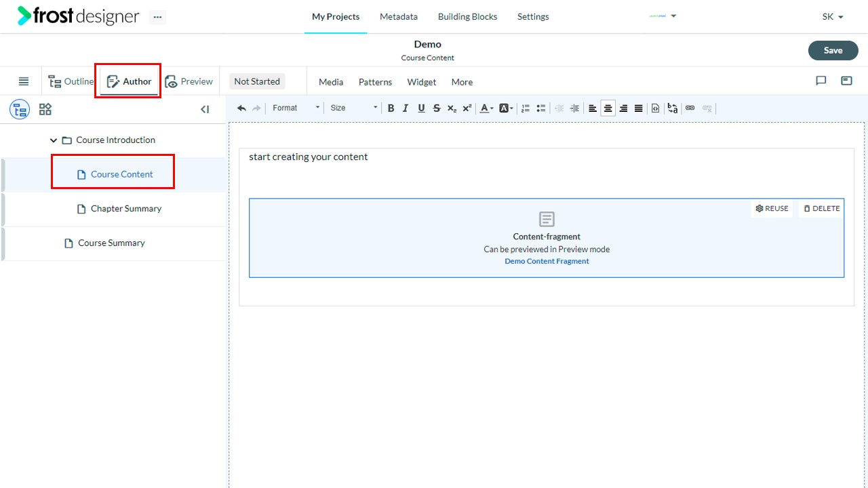Open the Building Blocks tab
Screen dimensions: 868x488
(x=467, y=16)
